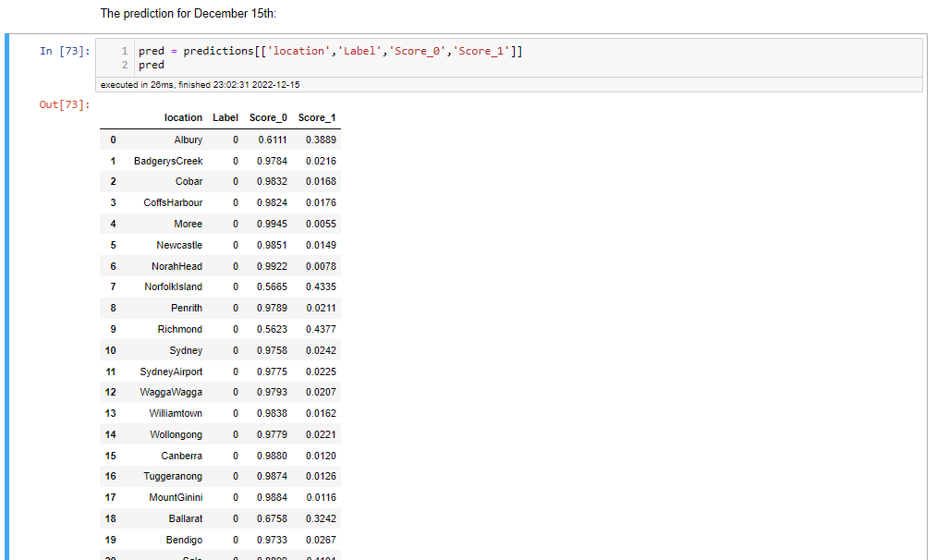This screenshot has width=937, height=560.
Task: Click Score_0 value 0.9945 for Moree
Action: (x=272, y=225)
